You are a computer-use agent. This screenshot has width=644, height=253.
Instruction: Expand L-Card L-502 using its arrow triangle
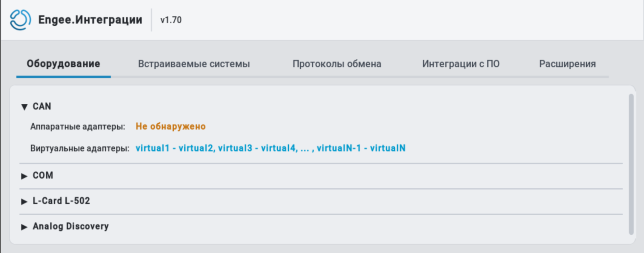coord(24,201)
